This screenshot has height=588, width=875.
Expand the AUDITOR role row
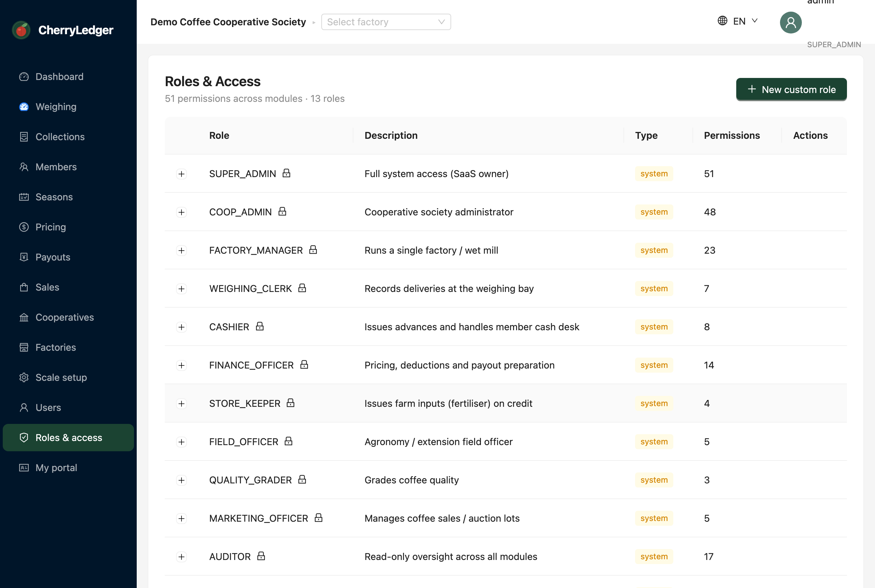[x=181, y=557]
